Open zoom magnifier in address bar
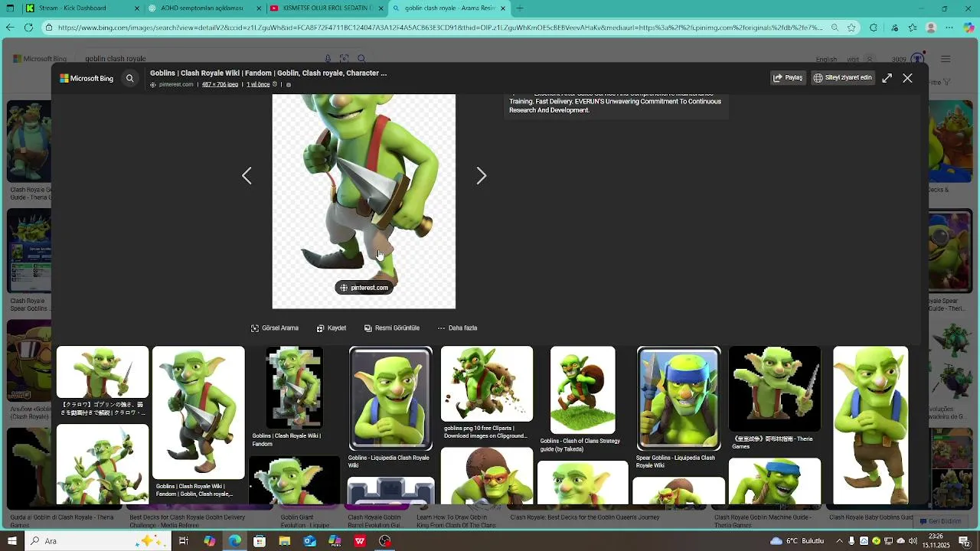Screen dimensions: 980x551 coord(835,28)
